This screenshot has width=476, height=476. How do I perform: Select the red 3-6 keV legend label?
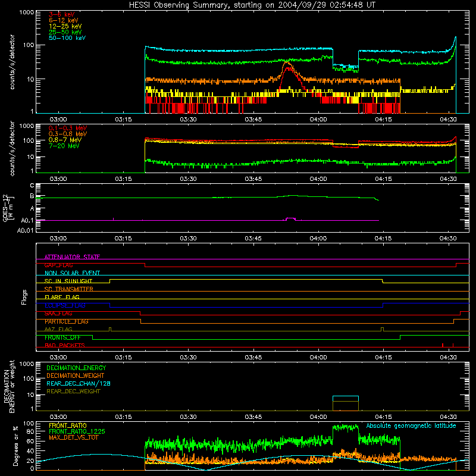pyautogui.click(x=62, y=14)
